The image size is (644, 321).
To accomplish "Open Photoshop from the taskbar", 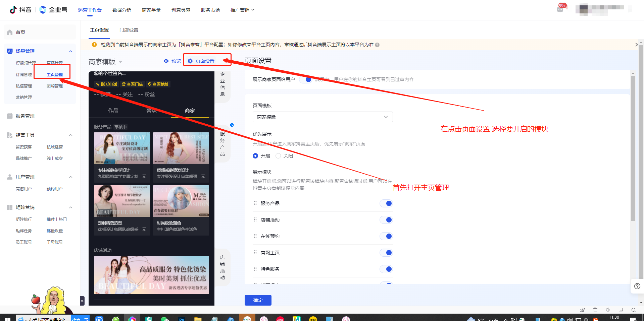I will pyautogui.click(x=182, y=319).
